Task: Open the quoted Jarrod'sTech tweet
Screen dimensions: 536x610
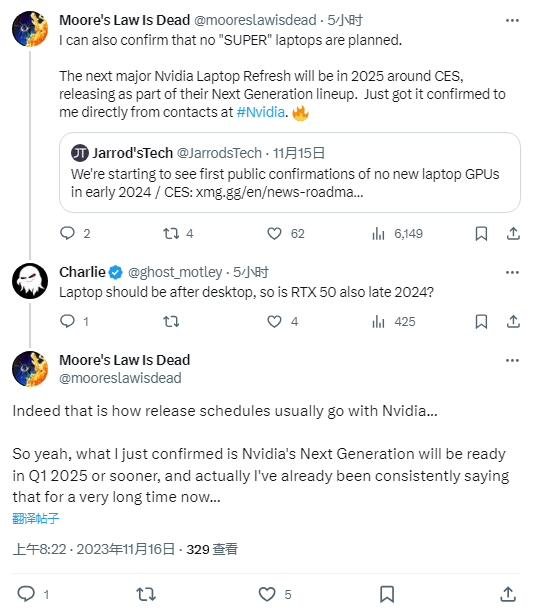Action: [x=290, y=172]
